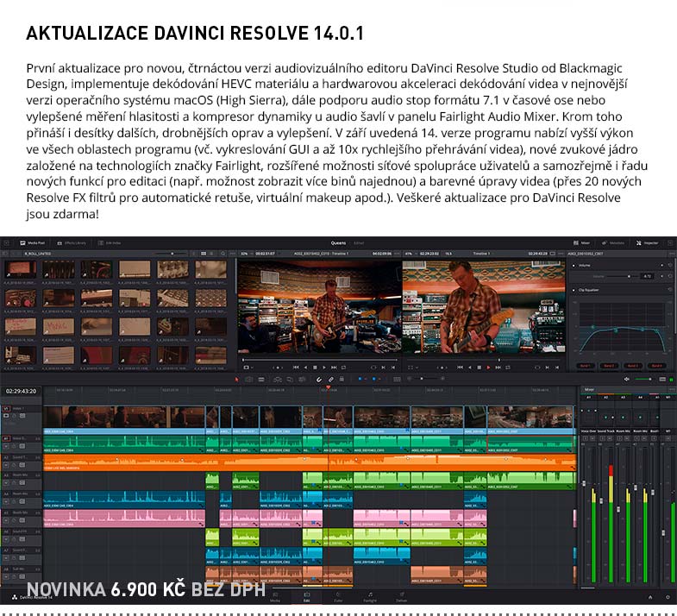
Task: Open the Edit Index panel
Action: point(110,243)
